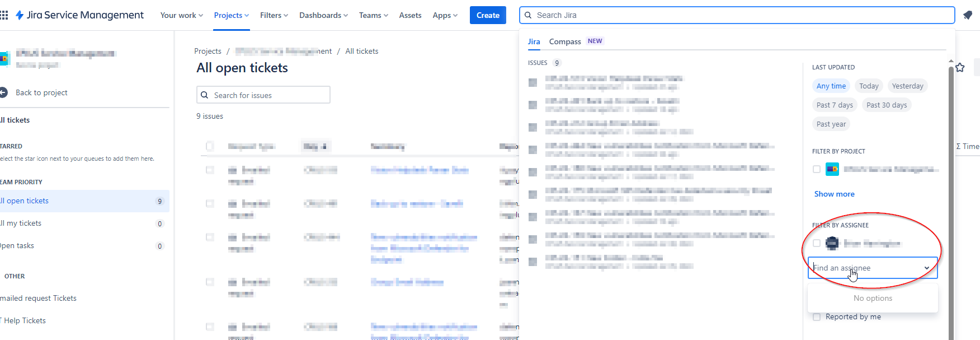Image resolution: width=980 pixels, height=340 pixels.
Task: Tick the fourth ticket row checkbox
Action: click(x=210, y=282)
